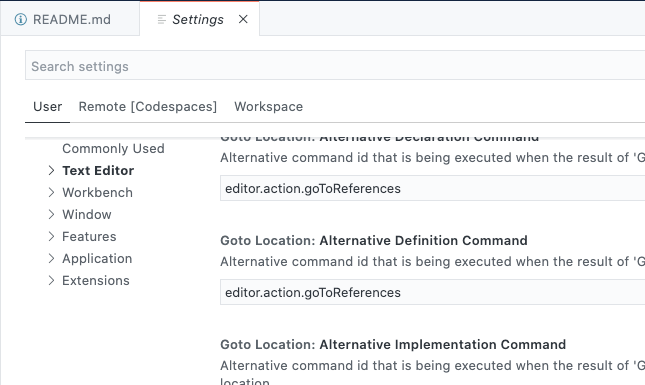Click the Settings tab lines icon
This screenshot has width=645, height=385.
click(x=162, y=19)
